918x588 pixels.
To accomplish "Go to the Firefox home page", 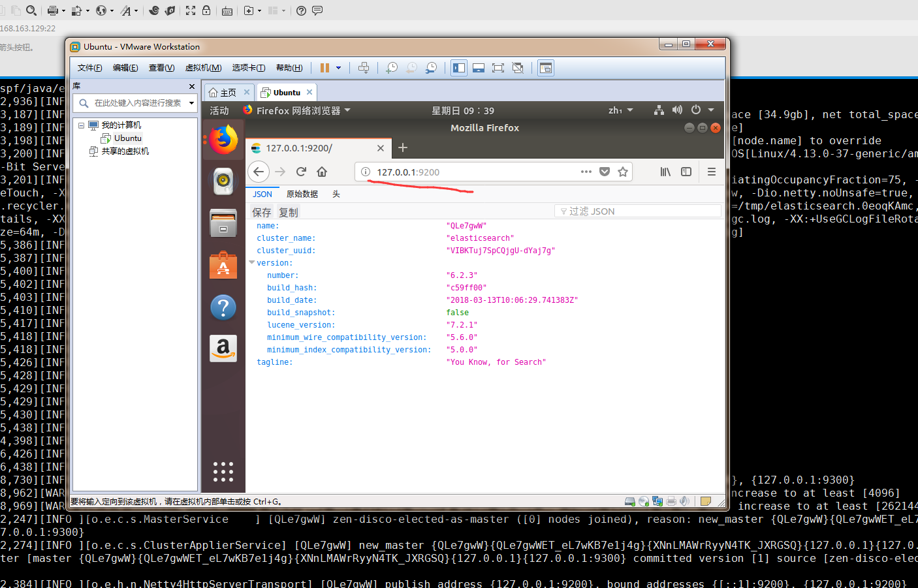I will pyautogui.click(x=322, y=172).
